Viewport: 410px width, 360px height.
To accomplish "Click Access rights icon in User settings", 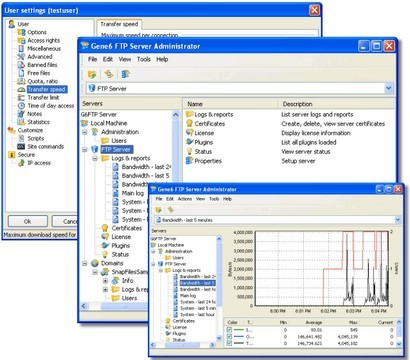I will click(x=21, y=40).
